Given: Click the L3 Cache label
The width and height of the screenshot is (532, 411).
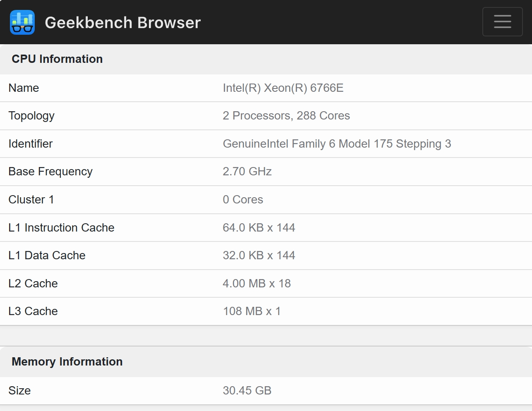Looking at the screenshot, I should click(33, 311).
